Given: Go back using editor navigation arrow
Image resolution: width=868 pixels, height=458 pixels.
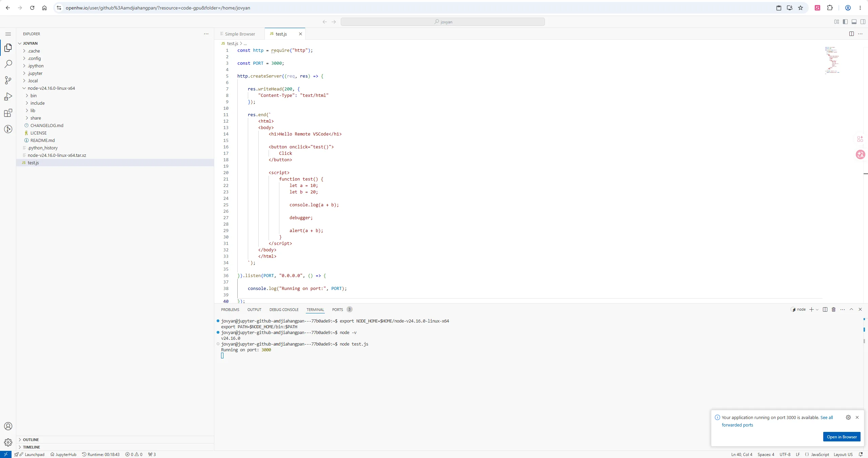Looking at the screenshot, I should pos(324,22).
